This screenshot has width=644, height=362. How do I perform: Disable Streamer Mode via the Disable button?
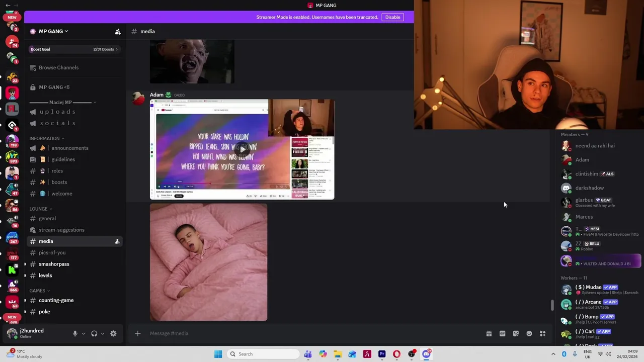[x=392, y=17]
